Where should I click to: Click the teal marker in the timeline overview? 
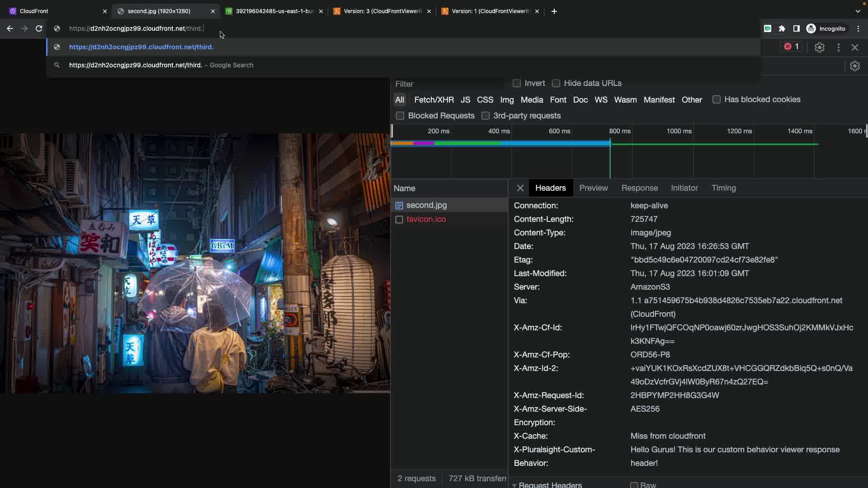(x=610, y=158)
